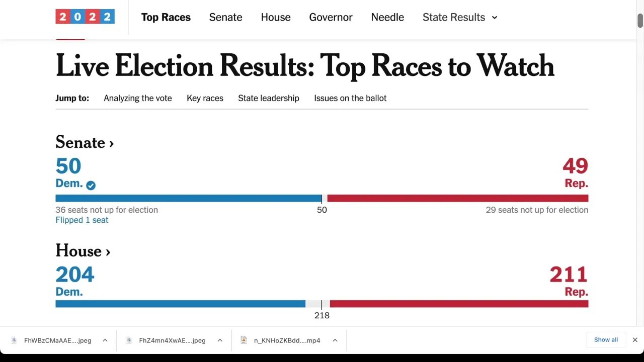
Task: Open the Governor tab
Action: 331,17
